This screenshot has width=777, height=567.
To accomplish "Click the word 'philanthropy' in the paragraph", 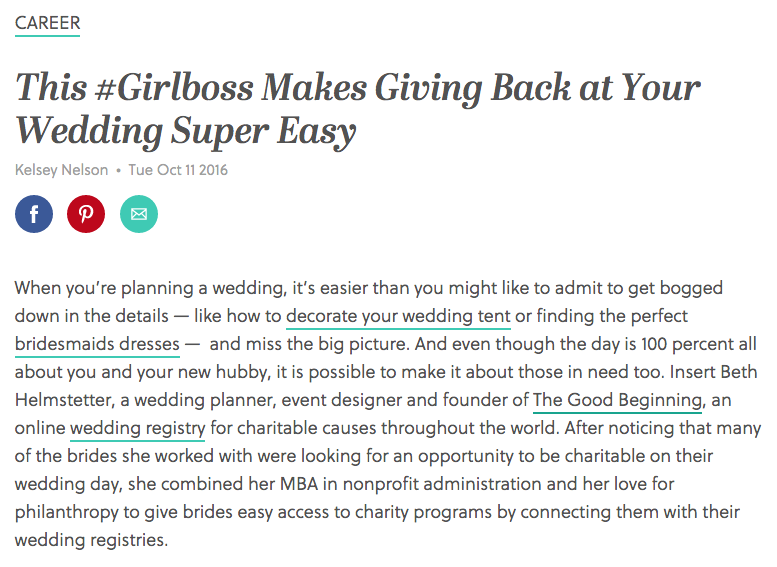I will click(x=66, y=512).
